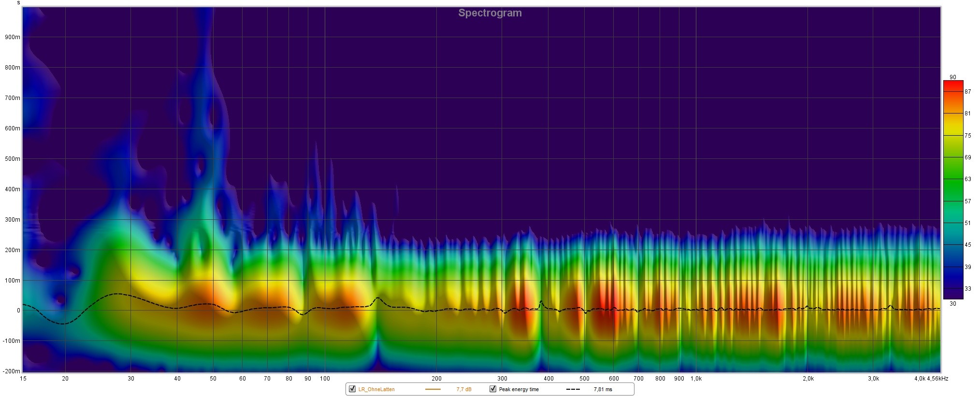Click the 90 maximum label above colour scale
Screen dimensions: 980x396
[952, 77]
